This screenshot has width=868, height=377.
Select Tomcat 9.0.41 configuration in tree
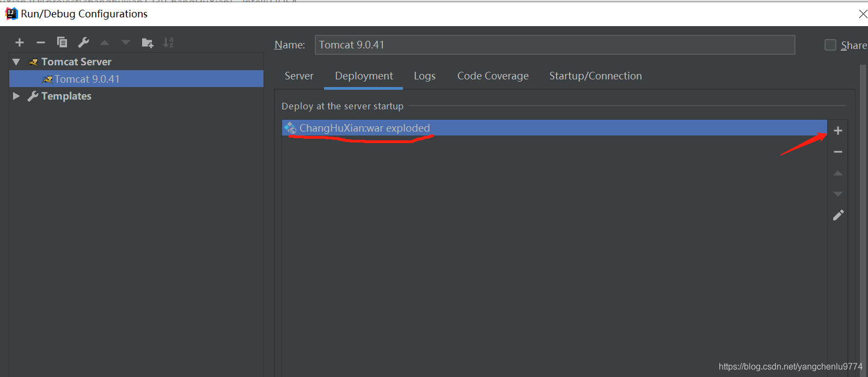point(137,79)
